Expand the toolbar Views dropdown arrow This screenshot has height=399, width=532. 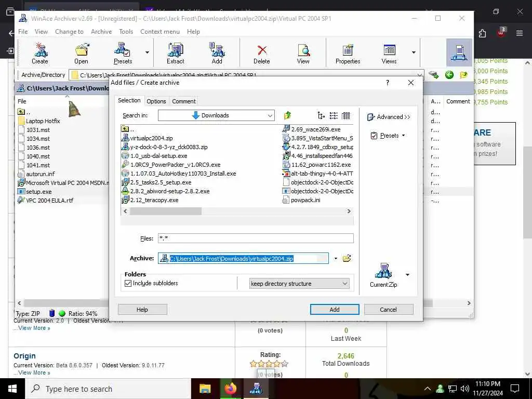[x=414, y=52]
